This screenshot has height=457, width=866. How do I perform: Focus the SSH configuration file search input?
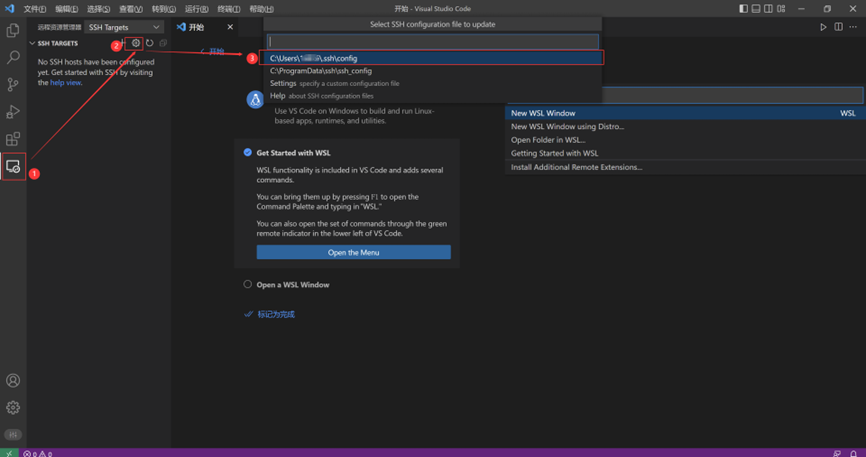(x=432, y=41)
